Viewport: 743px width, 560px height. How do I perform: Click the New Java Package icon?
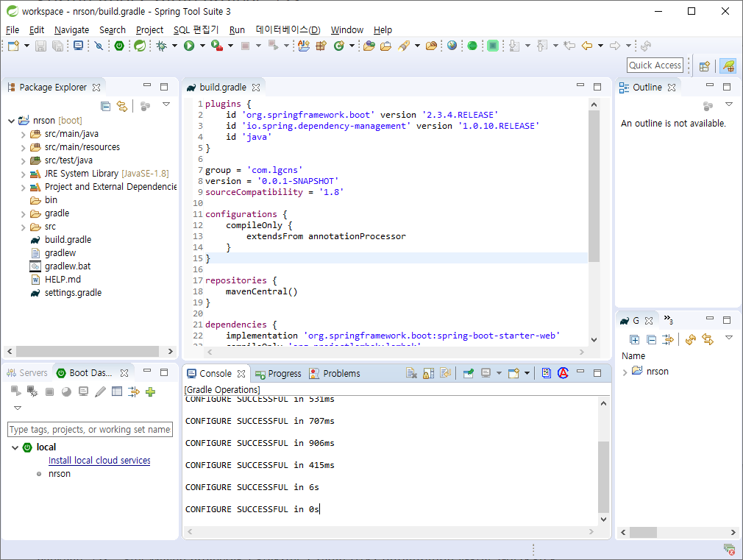click(x=321, y=46)
